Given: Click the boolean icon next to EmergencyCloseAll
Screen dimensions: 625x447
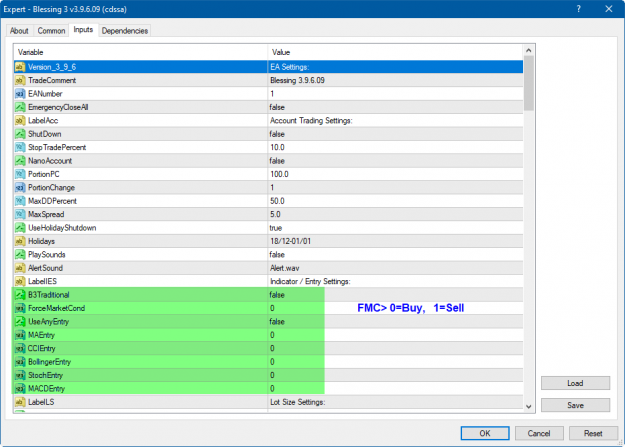Looking at the screenshot, I should [x=20, y=107].
